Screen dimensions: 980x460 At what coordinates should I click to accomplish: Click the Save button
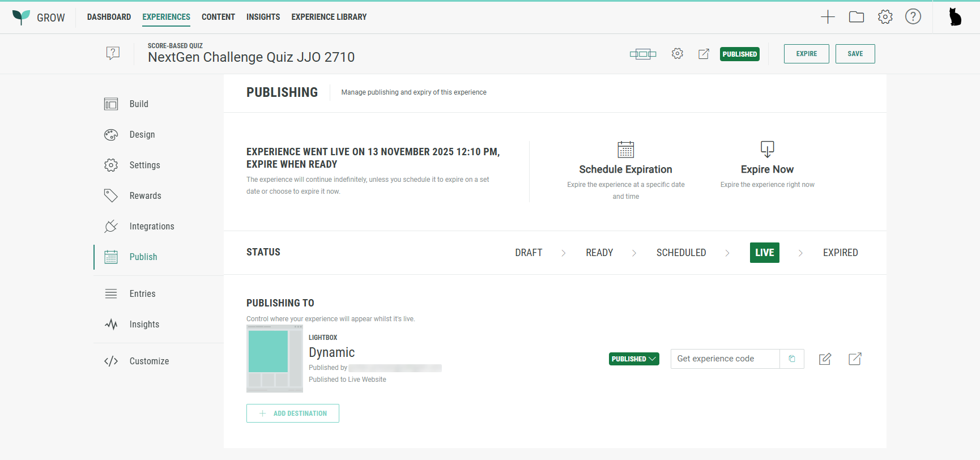coord(855,54)
